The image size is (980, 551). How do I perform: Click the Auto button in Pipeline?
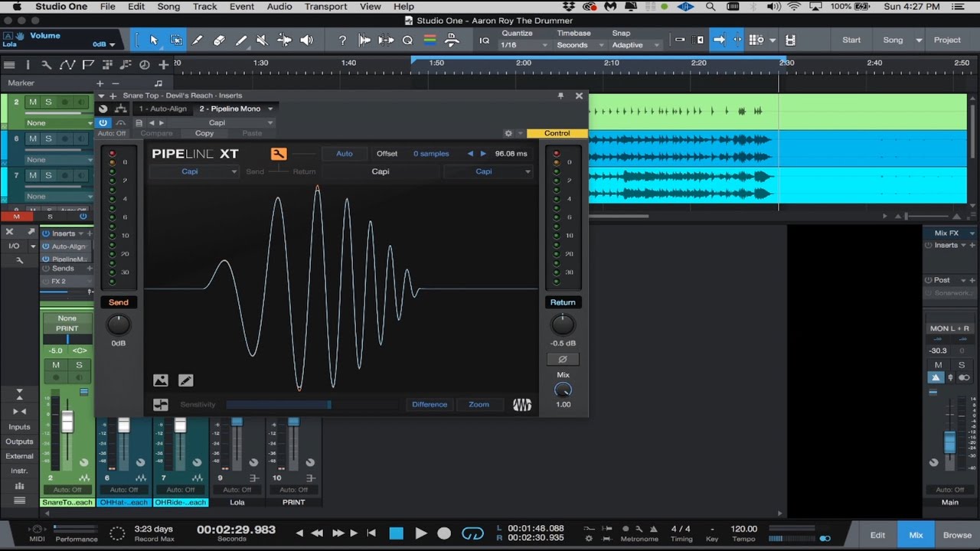tap(345, 154)
